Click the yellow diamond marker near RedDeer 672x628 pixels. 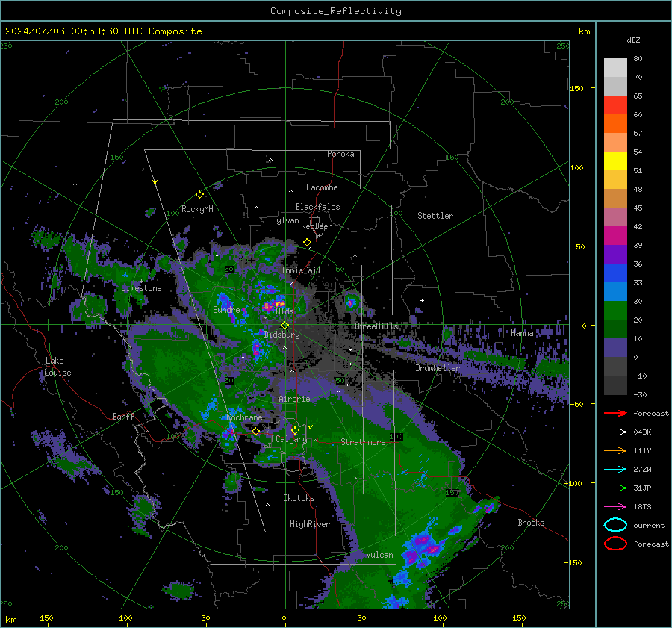point(307,243)
